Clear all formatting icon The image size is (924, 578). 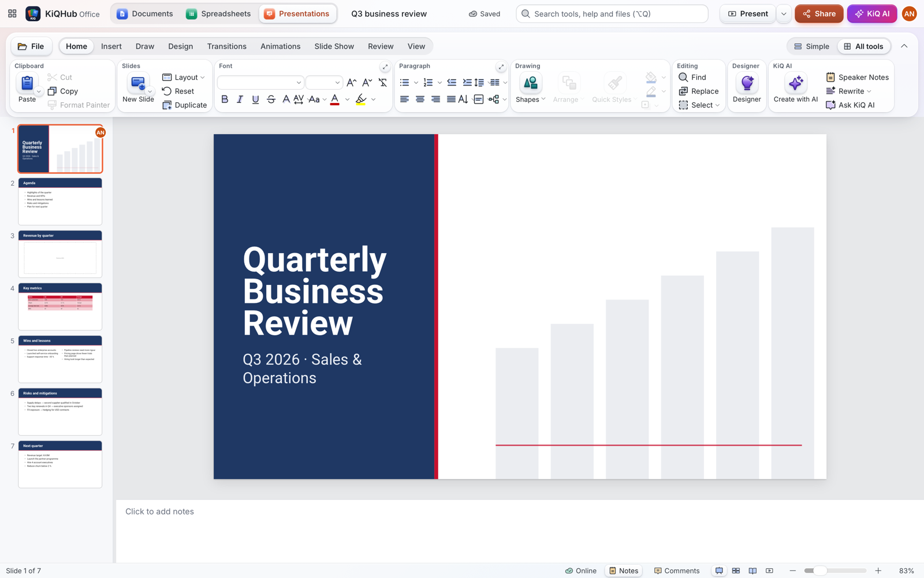[382, 83]
